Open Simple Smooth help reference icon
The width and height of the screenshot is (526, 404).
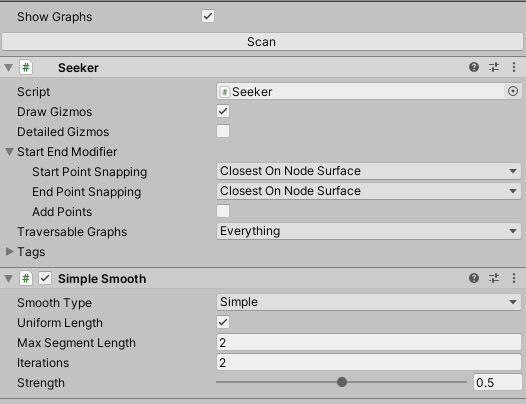pos(474,278)
